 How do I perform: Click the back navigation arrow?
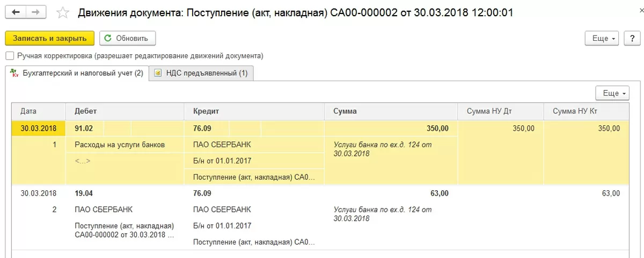[x=16, y=12]
